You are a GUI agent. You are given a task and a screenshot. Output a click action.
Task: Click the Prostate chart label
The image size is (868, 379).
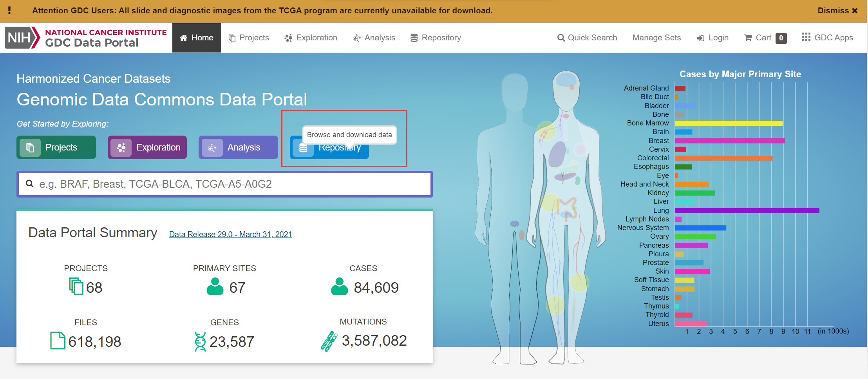pyautogui.click(x=656, y=263)
